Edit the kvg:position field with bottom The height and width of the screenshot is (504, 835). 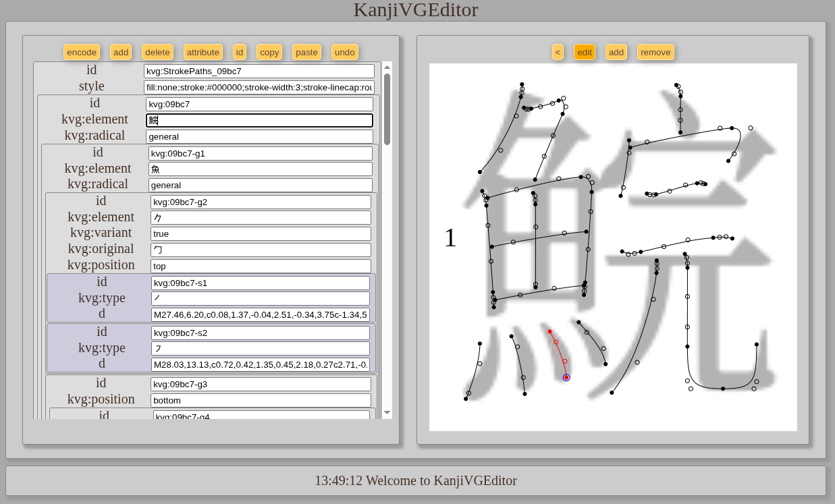tap(261, 400)
